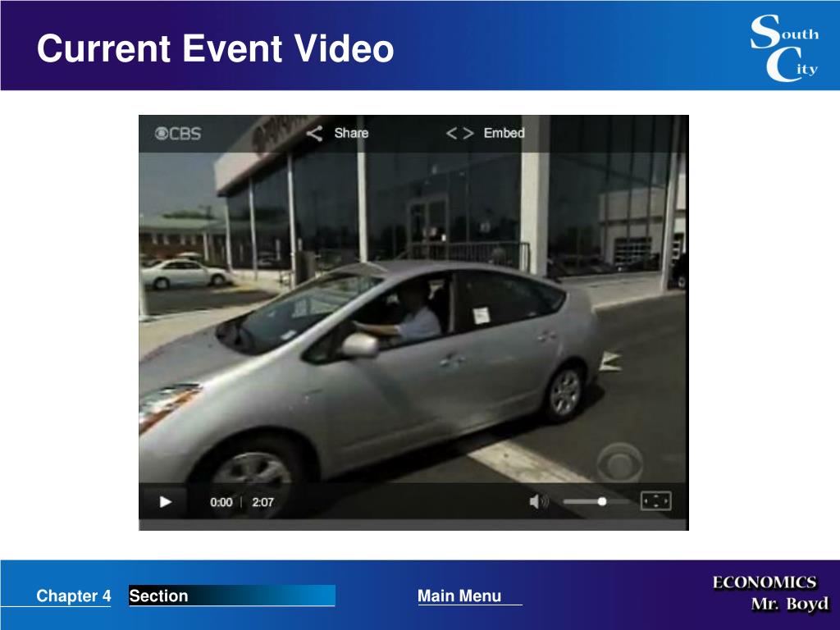Enter fullscreen mode for the video
This screenshot has height=630, width=840.
pos(655,501)
